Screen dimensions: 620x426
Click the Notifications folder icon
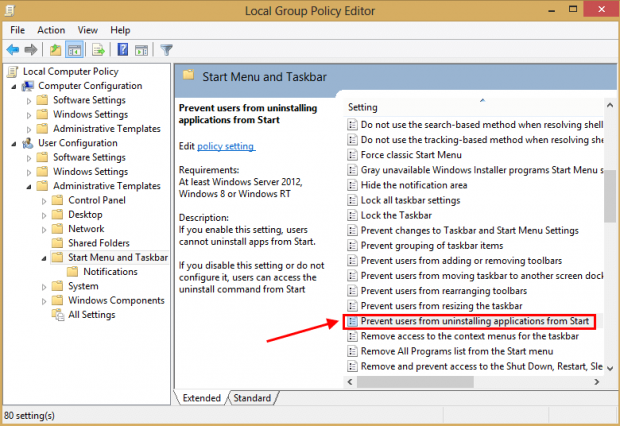pos(72,272)
